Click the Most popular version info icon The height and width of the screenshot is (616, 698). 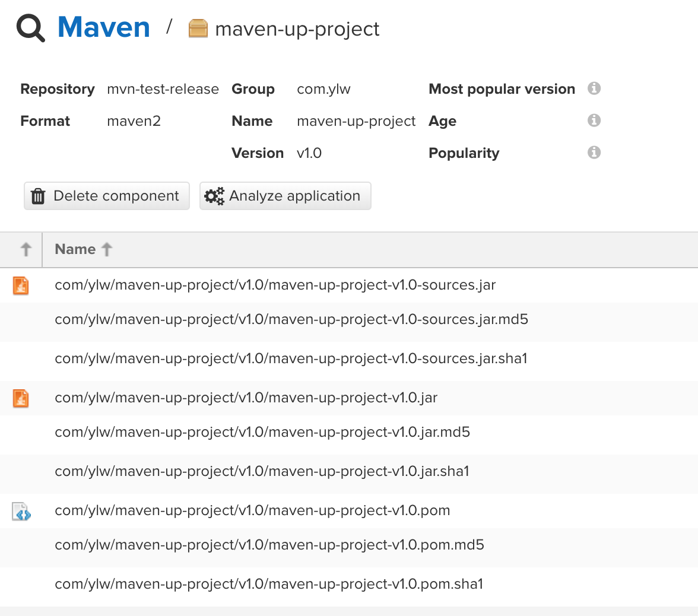[594, 88]
